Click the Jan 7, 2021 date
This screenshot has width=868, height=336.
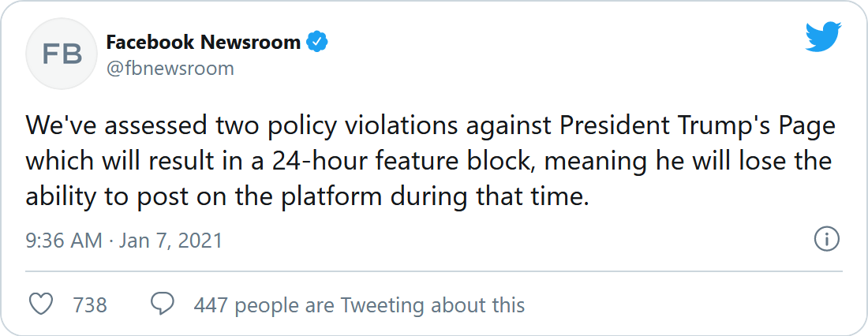[170, 241]
